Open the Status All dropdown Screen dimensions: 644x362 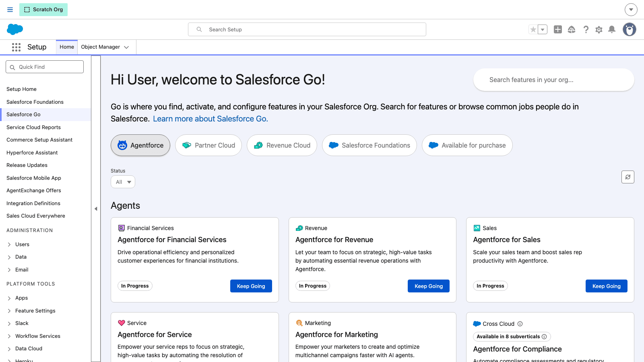tap(123, 182)
